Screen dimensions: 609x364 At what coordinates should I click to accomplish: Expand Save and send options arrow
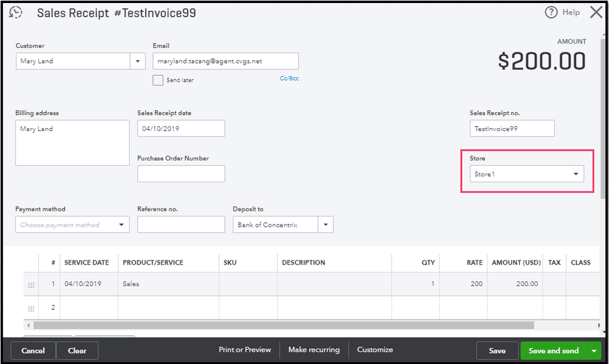[594, 351]
